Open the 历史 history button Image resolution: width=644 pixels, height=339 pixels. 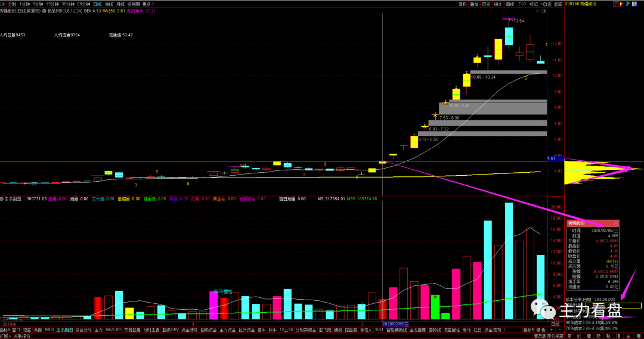coord(487,4)
